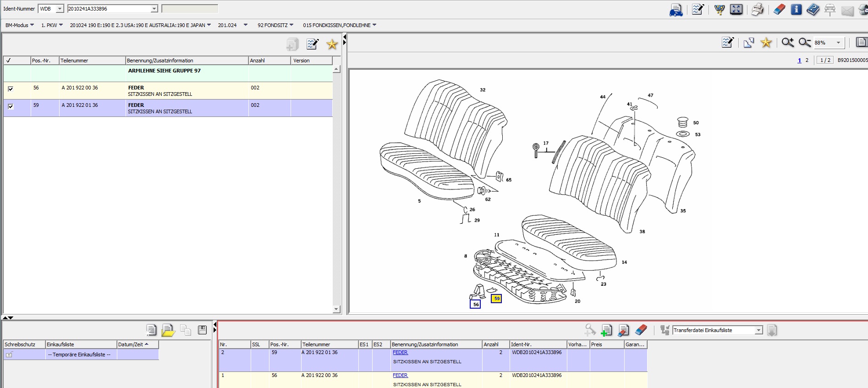Click the illustration panel star icon
The image size is (868, 388).
766,43
